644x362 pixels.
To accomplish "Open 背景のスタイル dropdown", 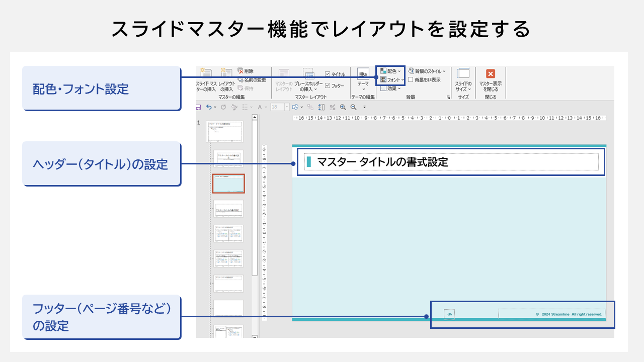I will pos(427,71).
